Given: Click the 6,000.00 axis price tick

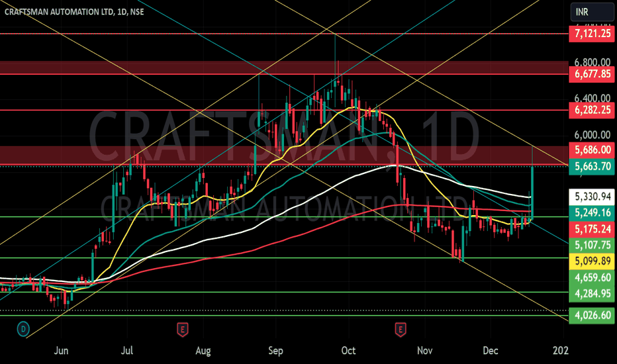Looking at the screenshot, I should [x=593, y=135].
